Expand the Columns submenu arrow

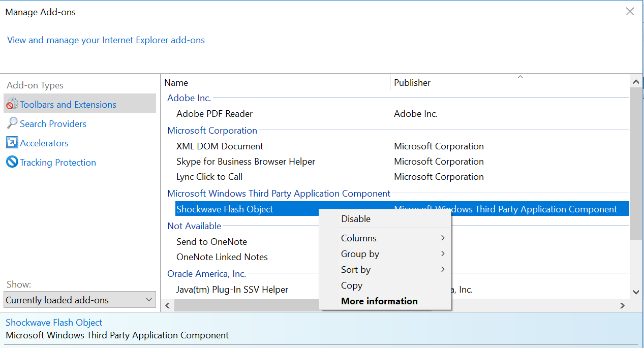443,238
